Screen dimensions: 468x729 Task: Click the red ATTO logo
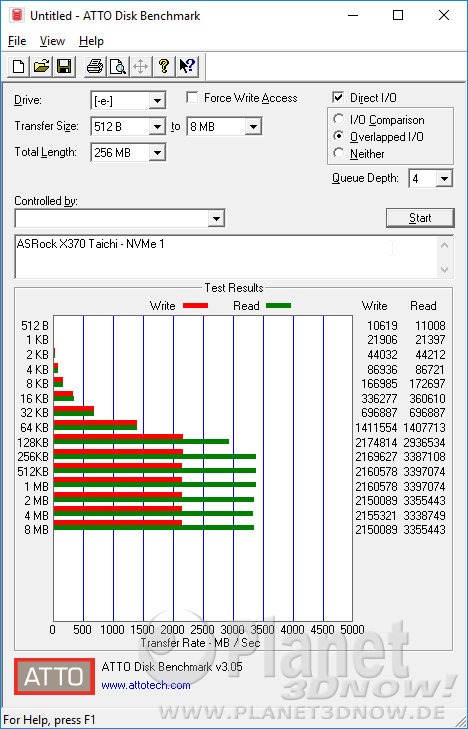click(x=54, y=676)
